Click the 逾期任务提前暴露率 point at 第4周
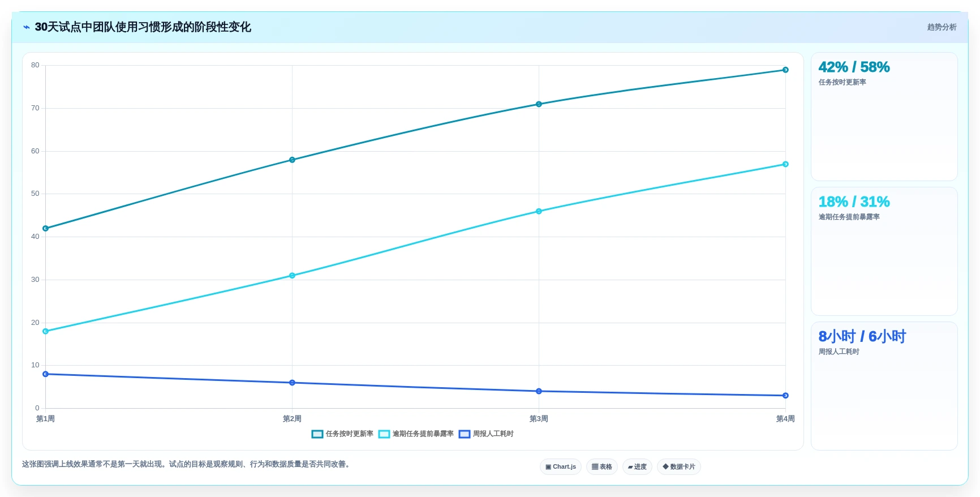 (785, 164)
